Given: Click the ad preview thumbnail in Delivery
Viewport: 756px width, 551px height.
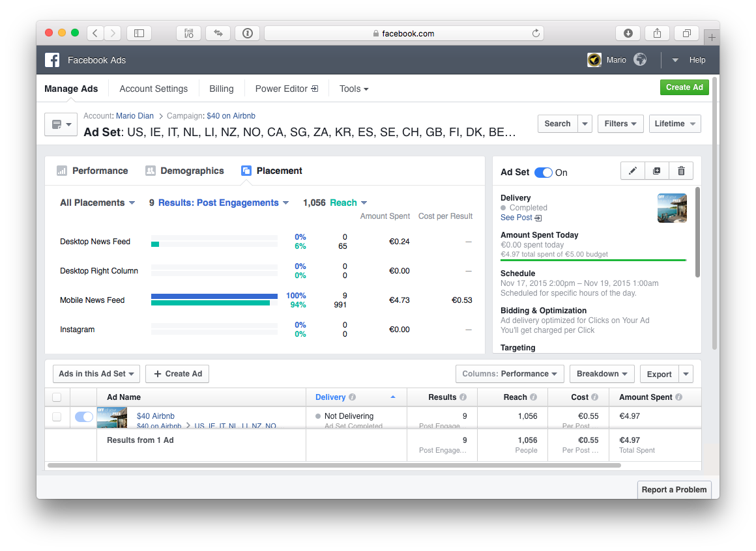Looking at the screenshot, I should pyautogui.click(x=672, y=208).
